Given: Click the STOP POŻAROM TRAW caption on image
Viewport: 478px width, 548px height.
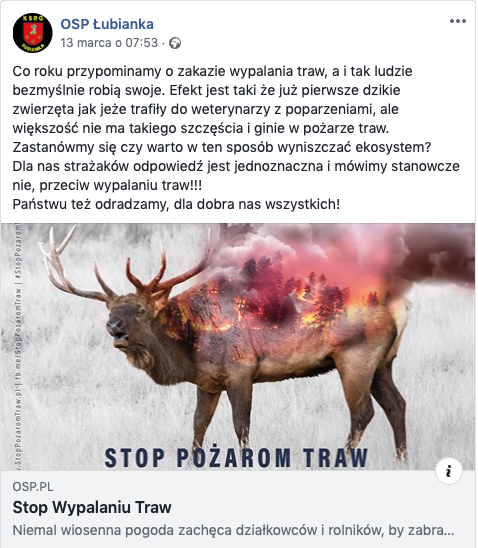Looking at the screenshot, I should point(236,457).
